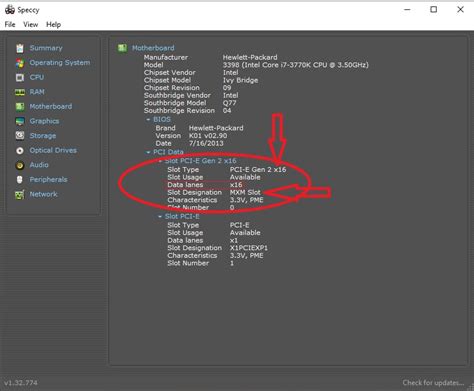The image size is (474, 391).
Task: Collapse the Slot PCI-E Gen 2 x16 node
Action: (160, 161)
